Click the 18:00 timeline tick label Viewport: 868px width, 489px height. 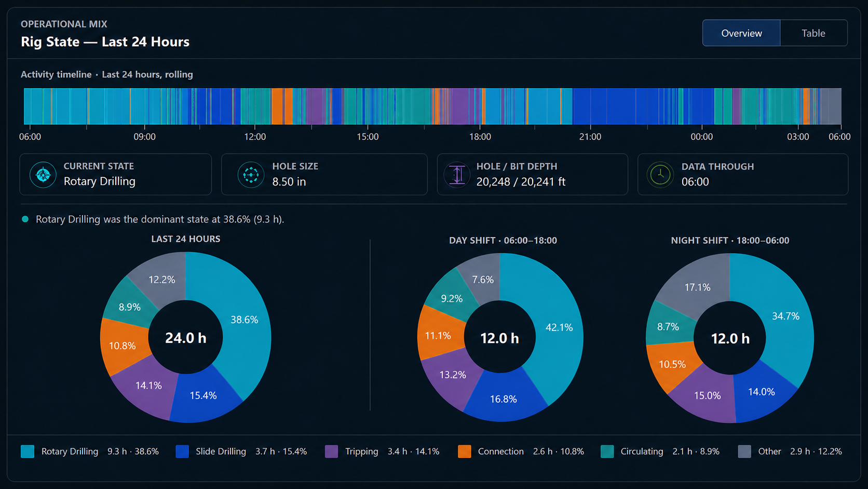coord(480,137)
